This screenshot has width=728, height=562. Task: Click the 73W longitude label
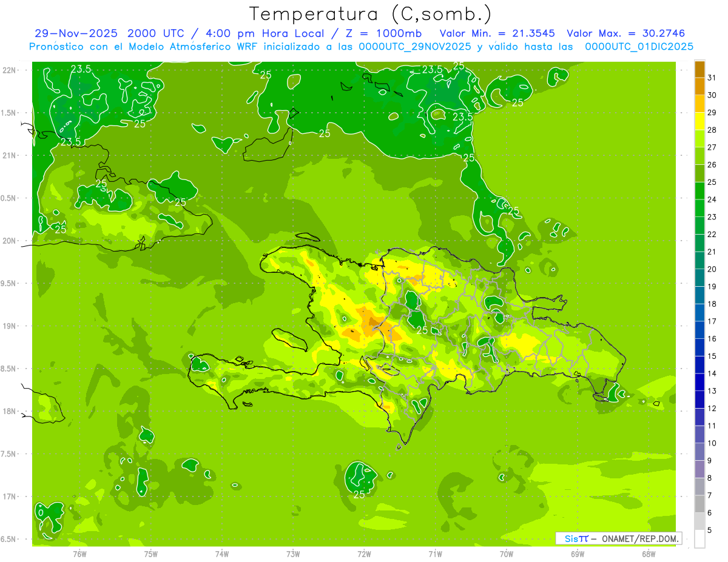(x=293, y=554)
